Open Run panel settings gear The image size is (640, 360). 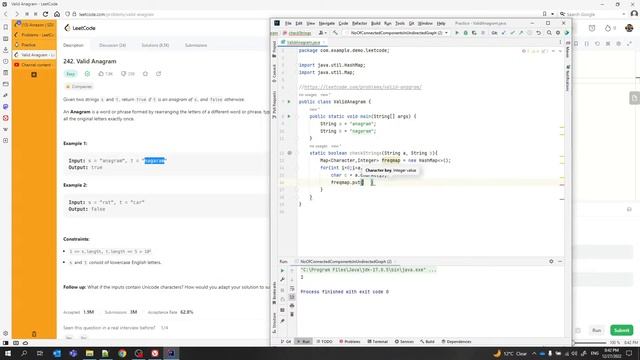tap(551, 261)
